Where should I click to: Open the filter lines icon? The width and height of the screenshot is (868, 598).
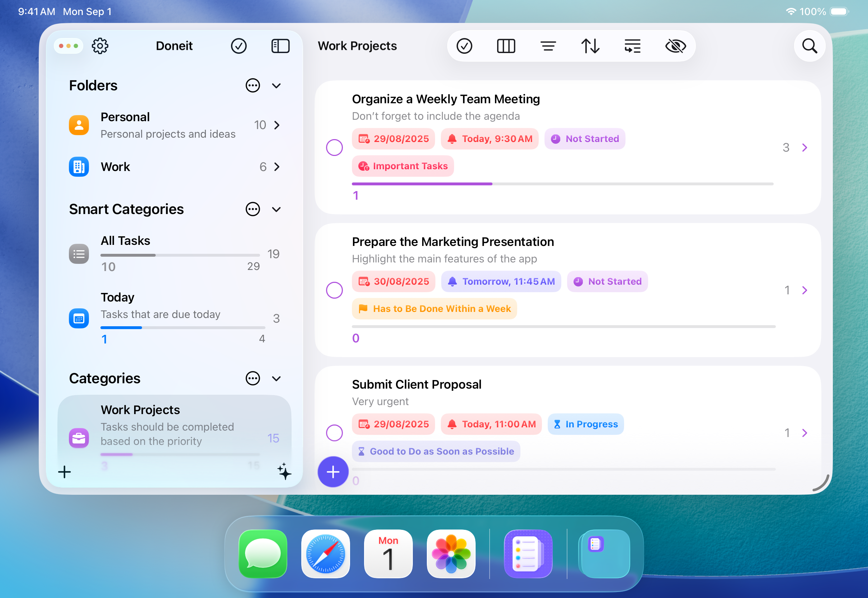(x=548, y=46)
